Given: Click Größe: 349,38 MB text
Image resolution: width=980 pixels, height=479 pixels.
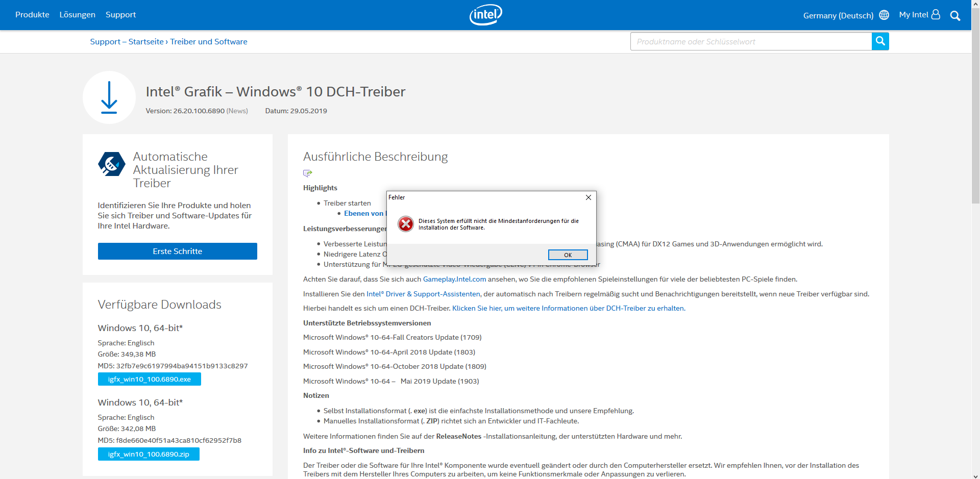Looking at the screenshot, I should (127, 354).
